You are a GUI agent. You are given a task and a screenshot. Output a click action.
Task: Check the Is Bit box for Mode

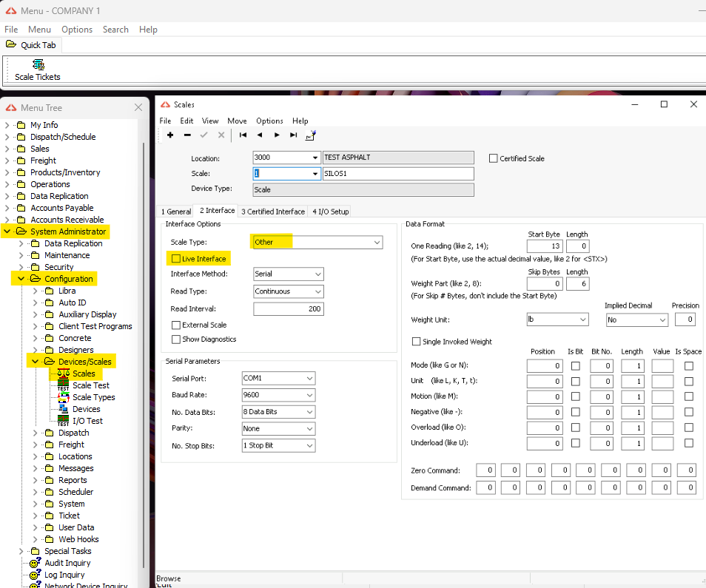pyautogui.click(x=576, y=366)
